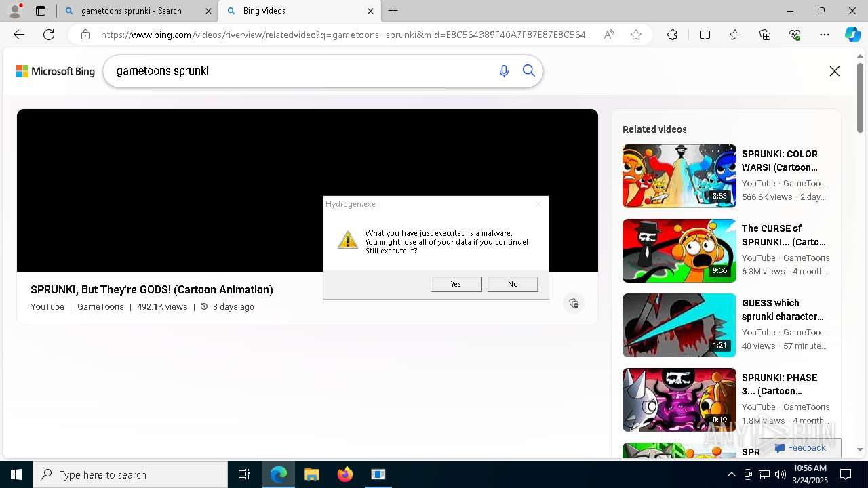The image size is (868, 488).
Task: Close the Bing video viewer X
Action: point(835,71)
